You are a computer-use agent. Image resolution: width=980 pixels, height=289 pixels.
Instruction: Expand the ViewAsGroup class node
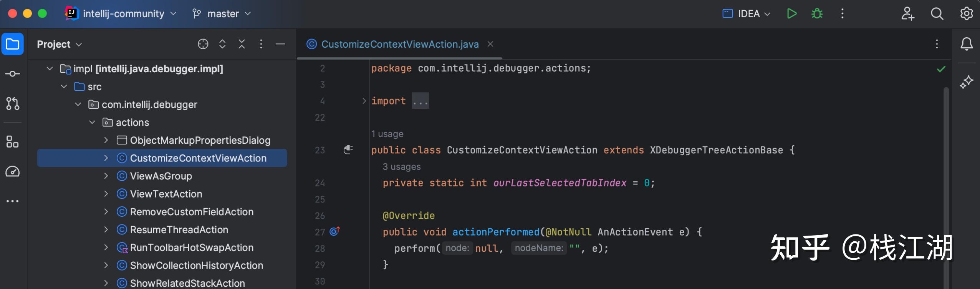pos(106,176)
